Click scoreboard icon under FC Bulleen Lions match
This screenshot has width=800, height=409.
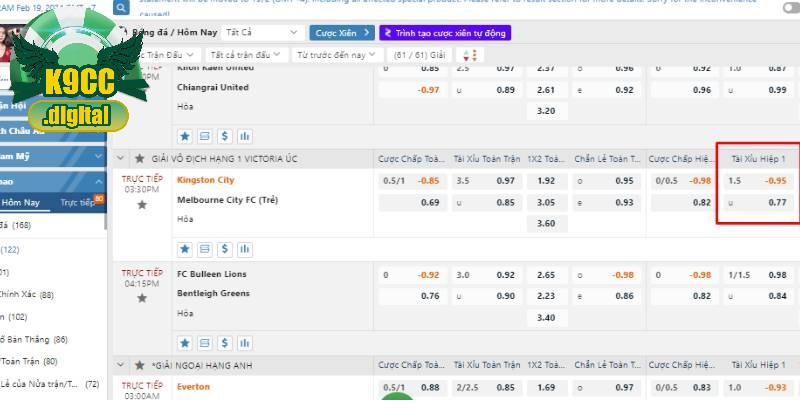[205, 343]
